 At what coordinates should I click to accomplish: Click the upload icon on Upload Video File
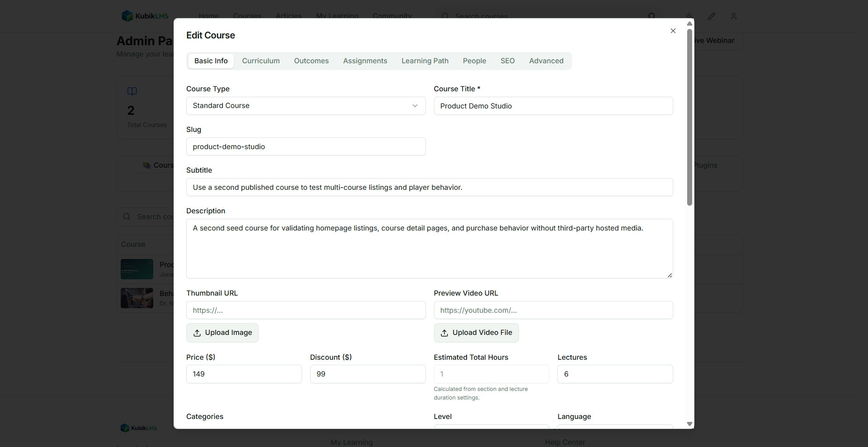[444, 333]
